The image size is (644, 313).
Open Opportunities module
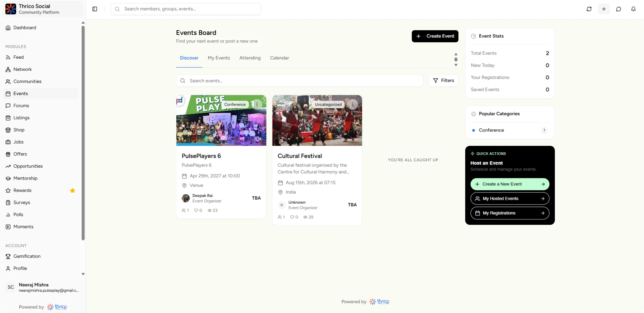(41, 166)
